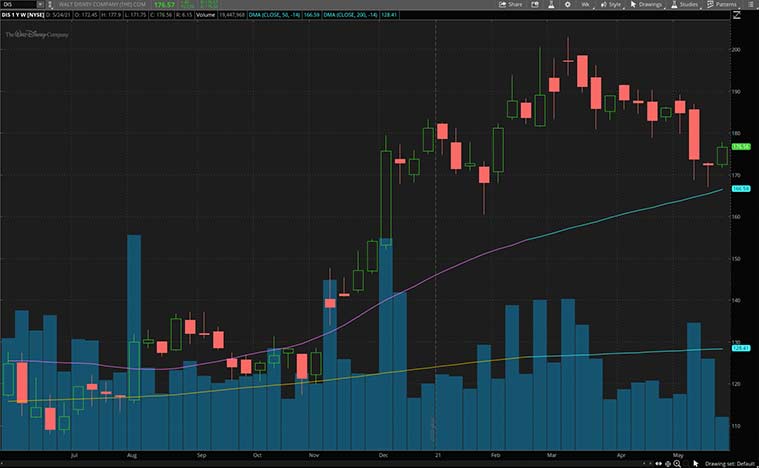Click the DIS 1 Y W [NYSE] chart label
This screenshot has height=468, width=759.
pyautogui.click(x=23, y=15)
